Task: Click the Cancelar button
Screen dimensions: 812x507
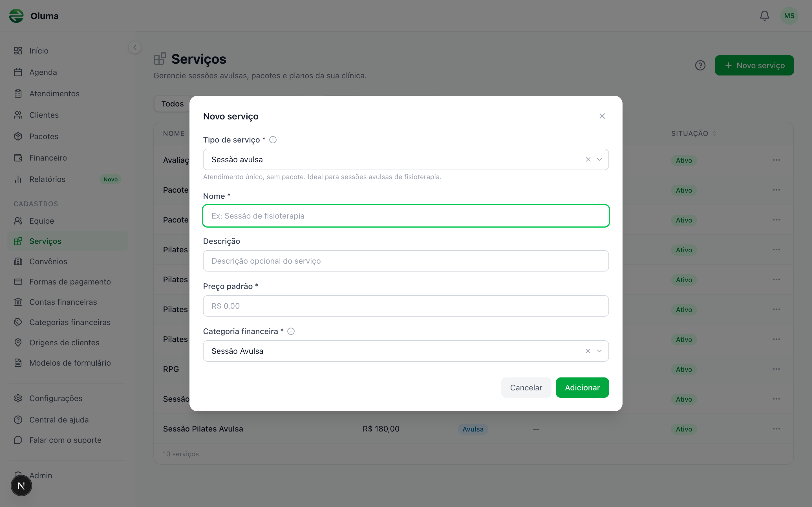Action: coord(526,388)
